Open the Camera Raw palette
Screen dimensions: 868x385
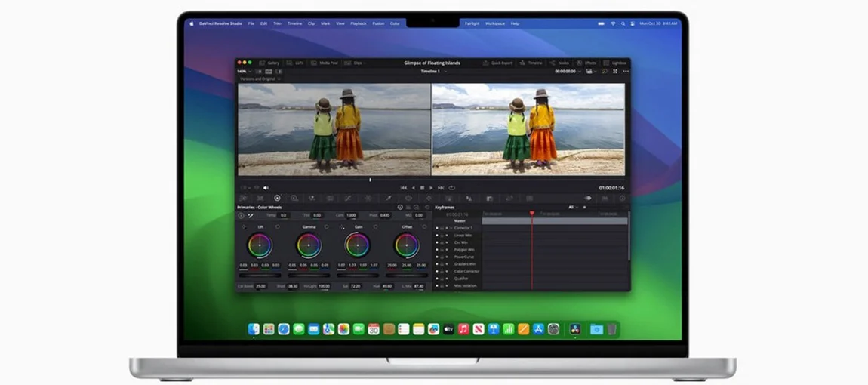(243, 198)
